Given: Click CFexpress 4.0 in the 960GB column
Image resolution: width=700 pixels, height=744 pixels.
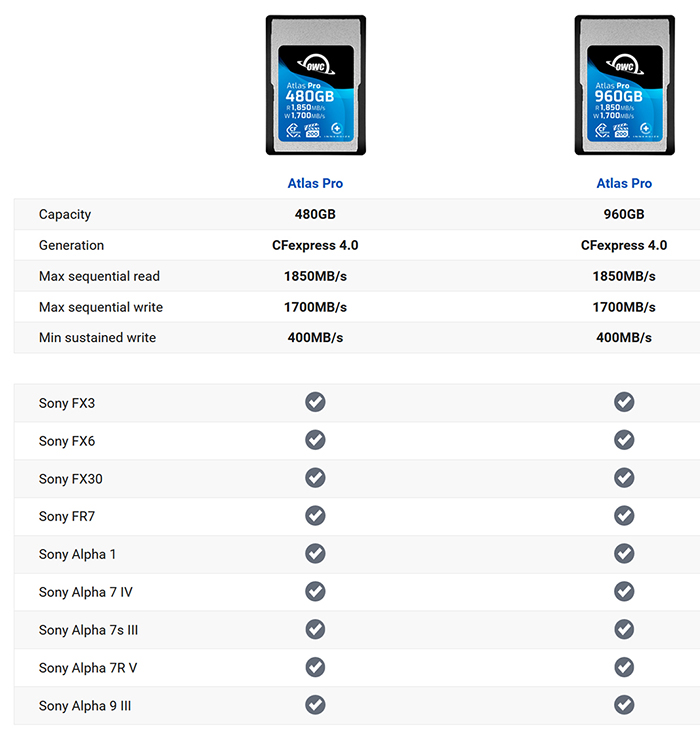Looking at the screenshot, I should tap(624, 245).
